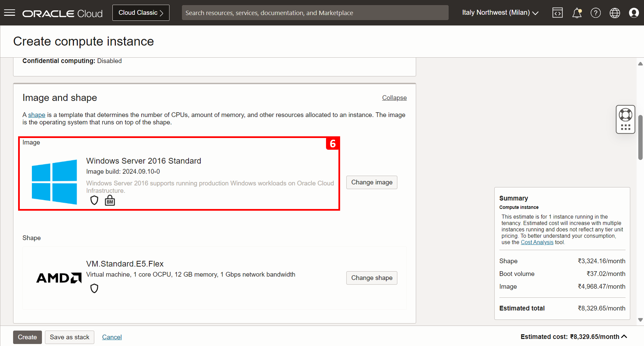The width and height of the screenshot is (644, 346).
Task: Open the lifebuoy support widget
Action: [626, 115]
